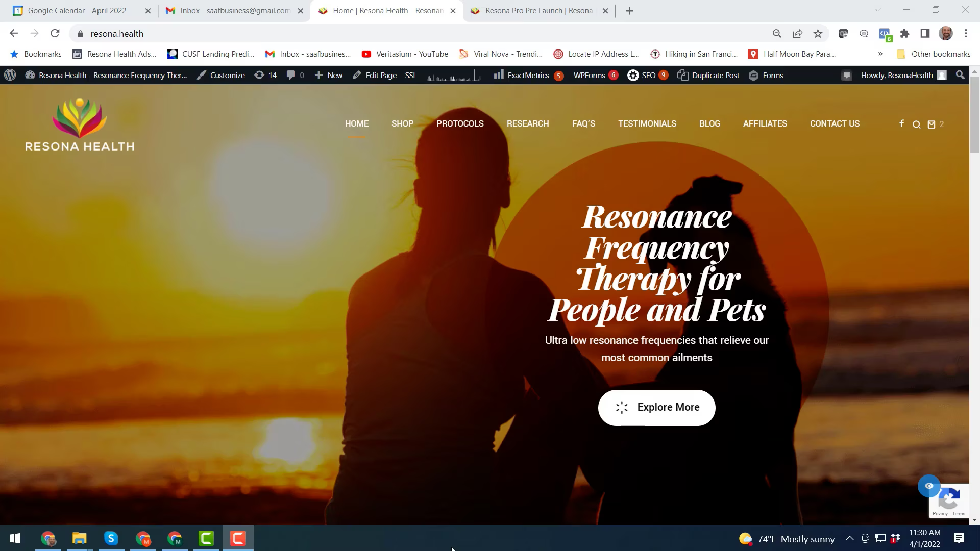Toggle the blue accessibility eye button

(x=929, y=486)
